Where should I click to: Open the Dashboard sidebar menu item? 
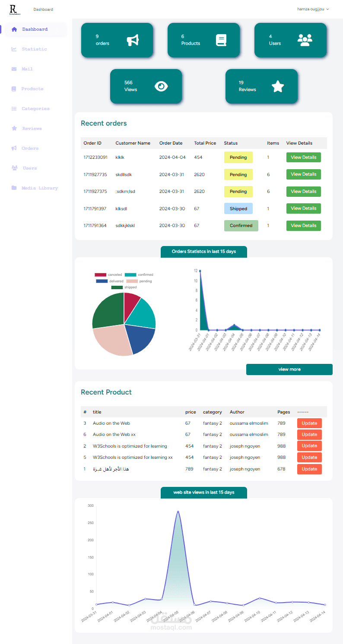coord(36,29)
